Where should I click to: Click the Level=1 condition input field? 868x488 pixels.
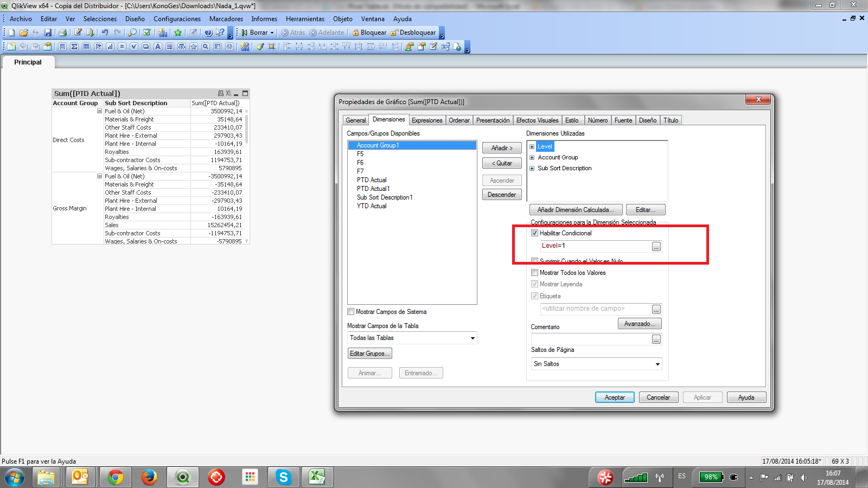[x=596, y=246]
